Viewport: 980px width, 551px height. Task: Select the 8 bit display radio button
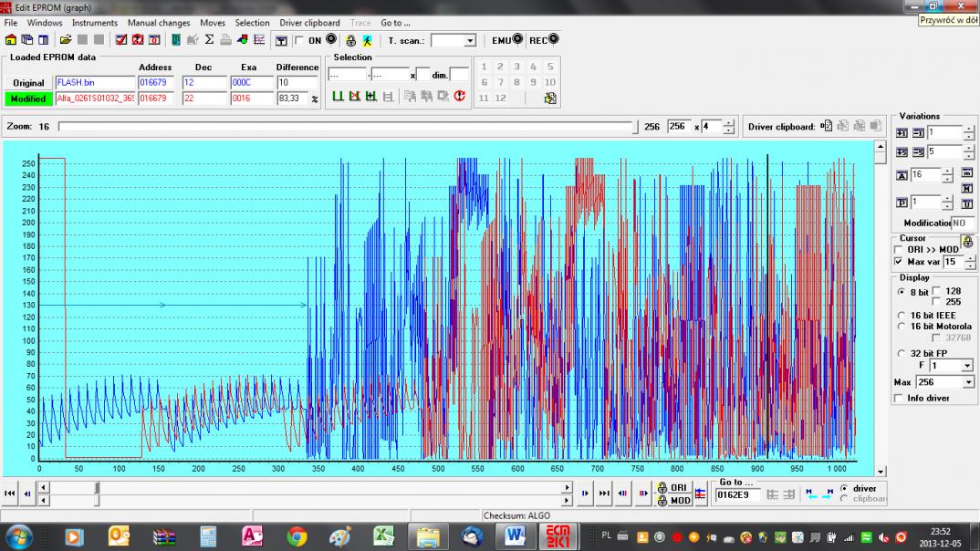(902, 292)
